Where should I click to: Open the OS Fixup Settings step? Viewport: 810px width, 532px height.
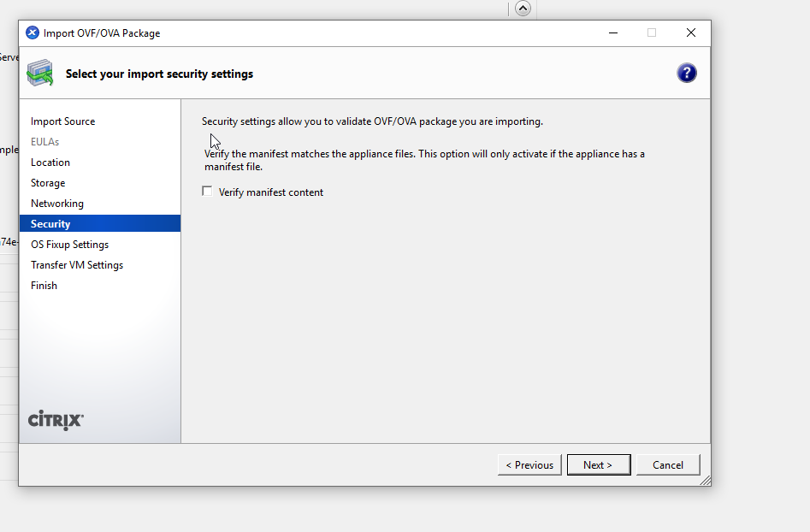tap(69, 245)
